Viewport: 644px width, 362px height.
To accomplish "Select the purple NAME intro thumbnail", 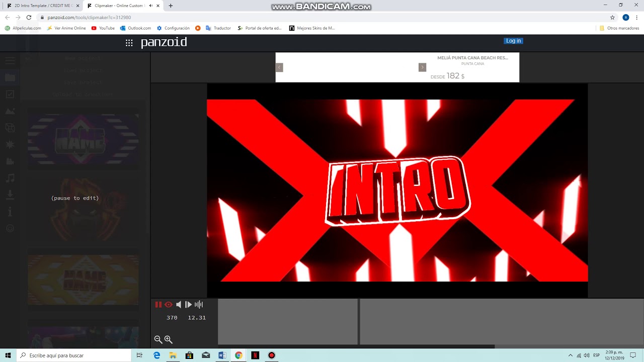I will 83,139.
